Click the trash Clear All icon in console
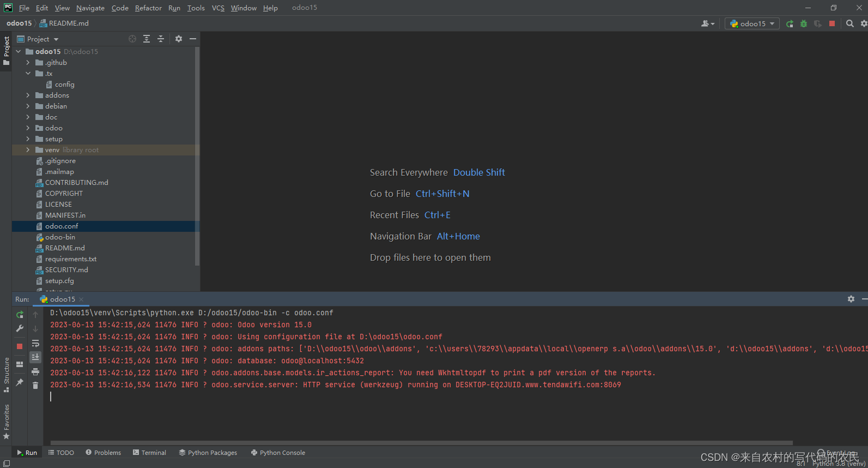 (x=35, y=386)
